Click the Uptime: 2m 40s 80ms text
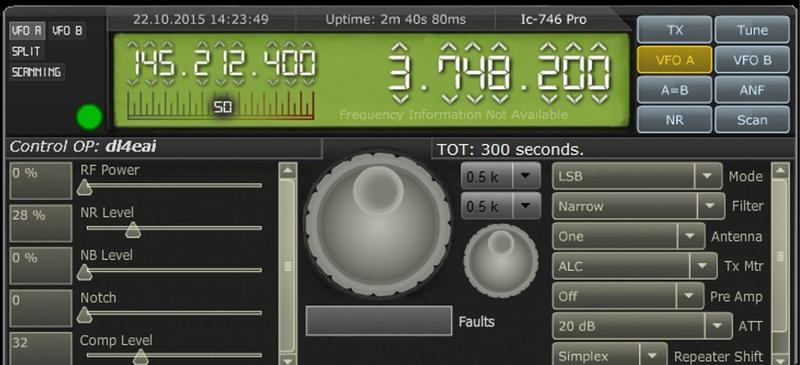800x365 pixels. click(x=395, y=20)
